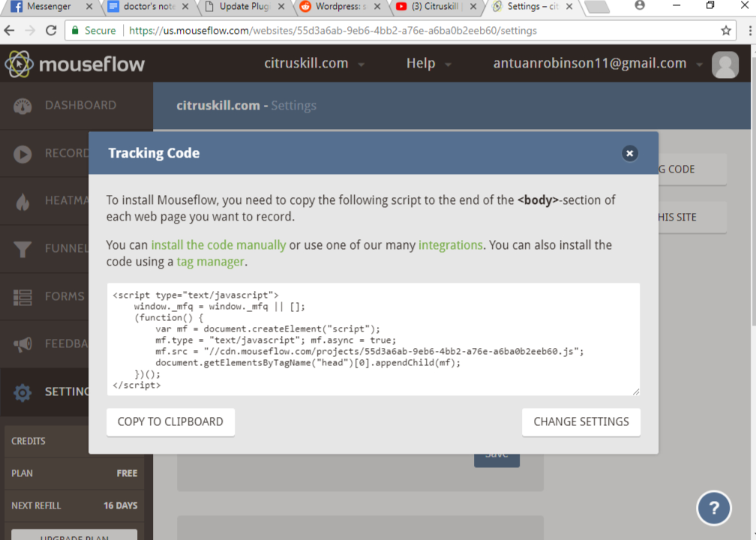Image resolution: width=756 pixels, height=540 pixels.
Task: Open the Dashboard gauge icon in sidebar
Action: coord(22,106)
